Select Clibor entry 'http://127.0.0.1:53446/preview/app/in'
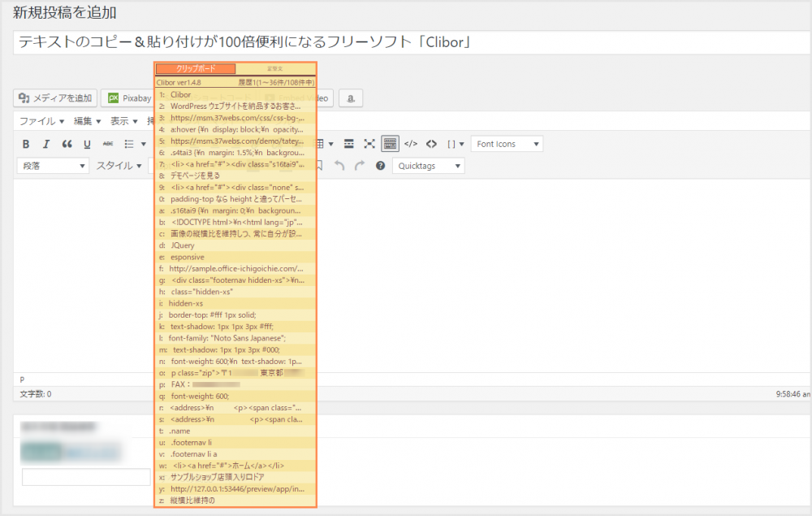812x516 pixels. click(235, 489)
